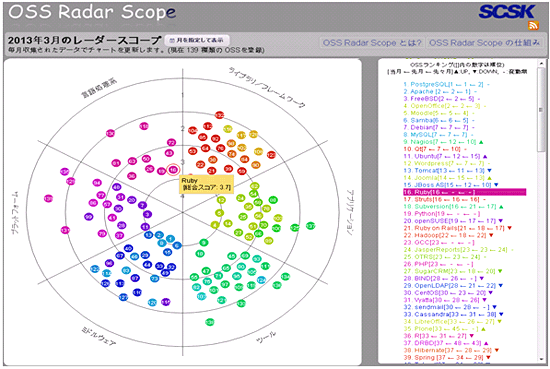Click the rightmost green node outside the outer ring

point(311,226)
